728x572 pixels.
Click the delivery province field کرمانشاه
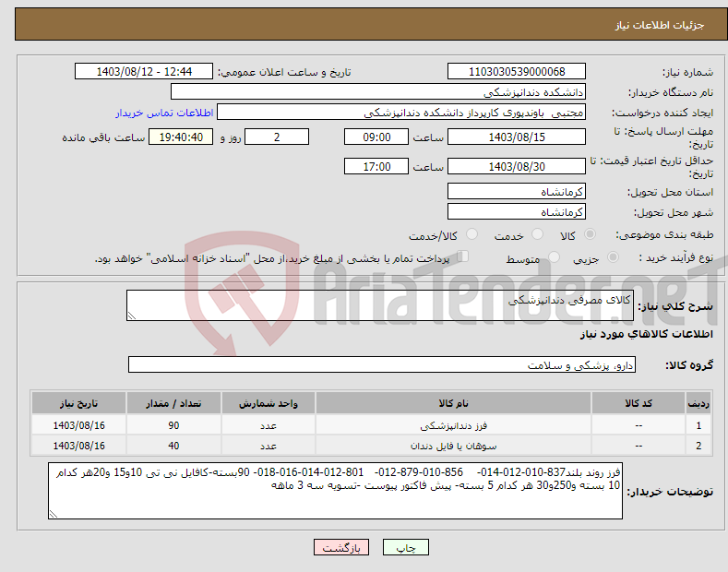pos(517,191)
